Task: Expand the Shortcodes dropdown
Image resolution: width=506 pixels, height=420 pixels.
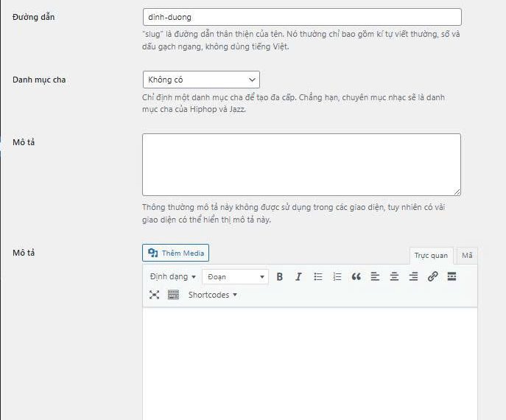Action: click(x=213, y=295)
